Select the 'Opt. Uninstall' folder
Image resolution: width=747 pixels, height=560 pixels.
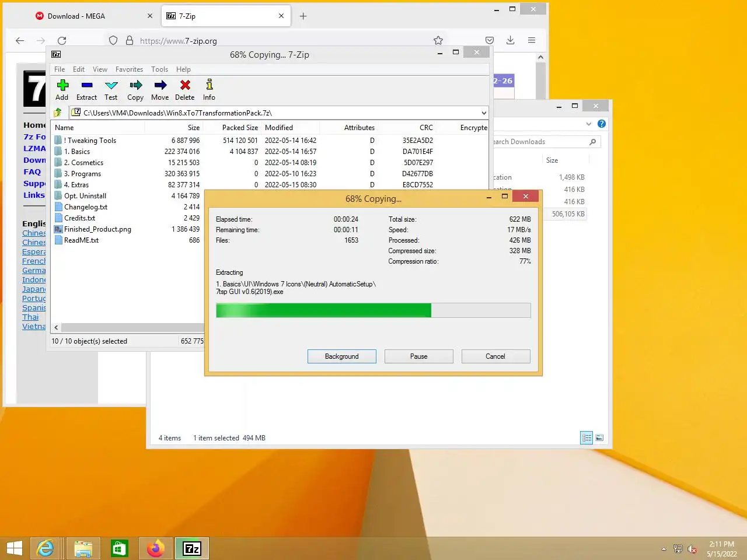85,196
